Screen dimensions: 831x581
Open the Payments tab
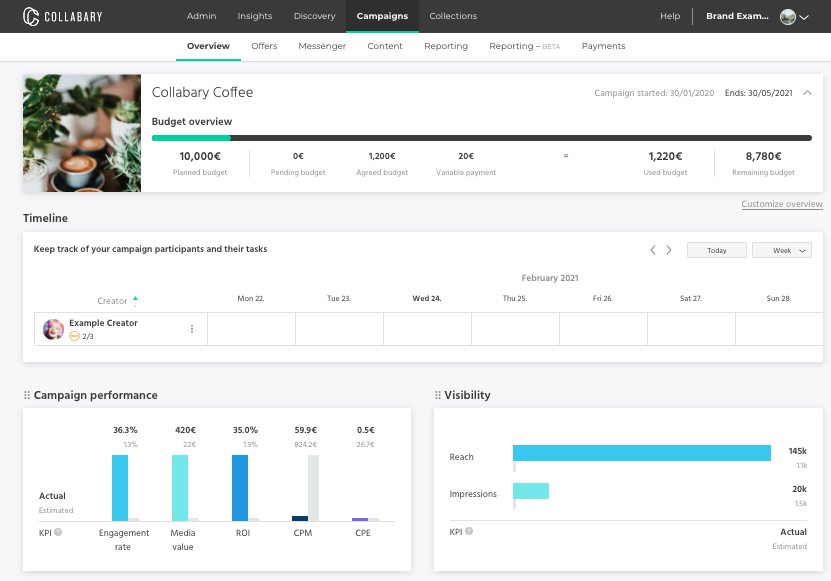coord(603,46)
